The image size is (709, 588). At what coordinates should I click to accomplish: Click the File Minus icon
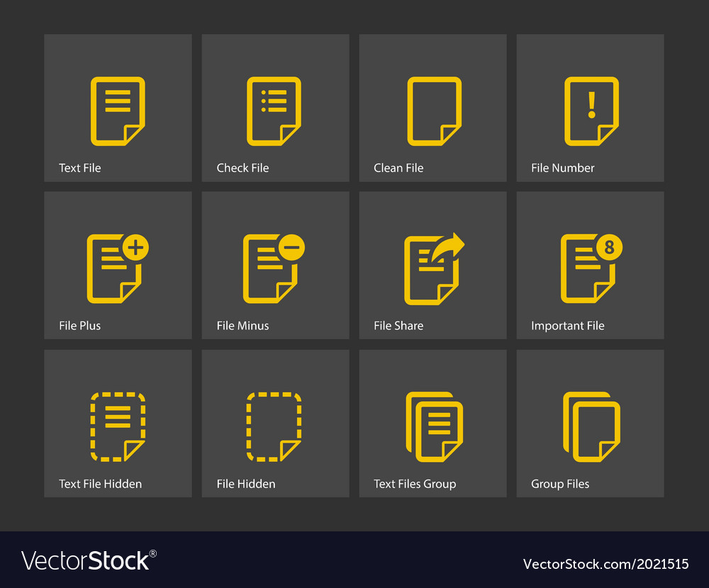[x=275, y=268]
